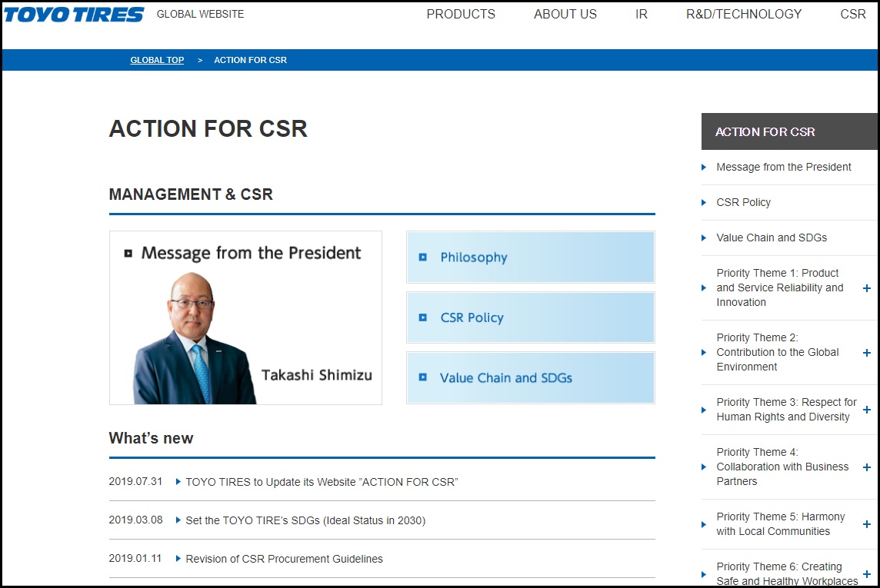The height and width of the screenshot is (588, 880).
Task: Open sidebar Priority Theme 2 link
Action: click(777, 352)
